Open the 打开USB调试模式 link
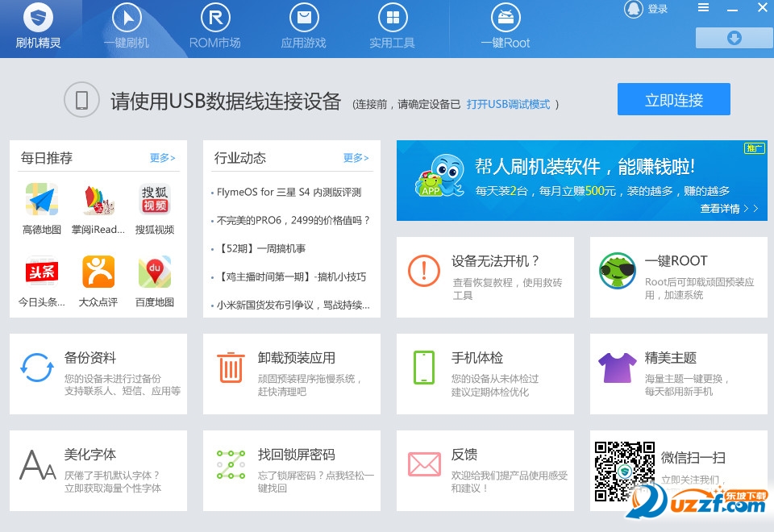Viewport: 774px width, 532px height. point(508,104)
